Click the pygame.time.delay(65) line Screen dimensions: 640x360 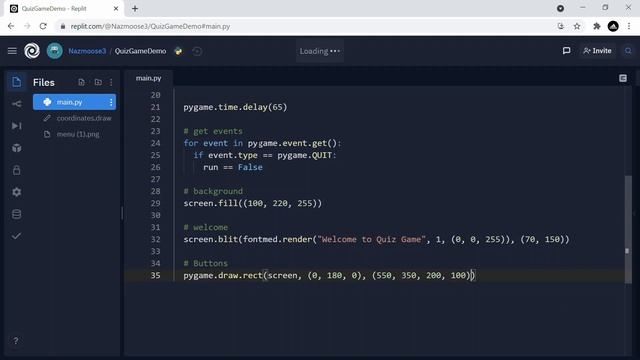coord(235,107)
